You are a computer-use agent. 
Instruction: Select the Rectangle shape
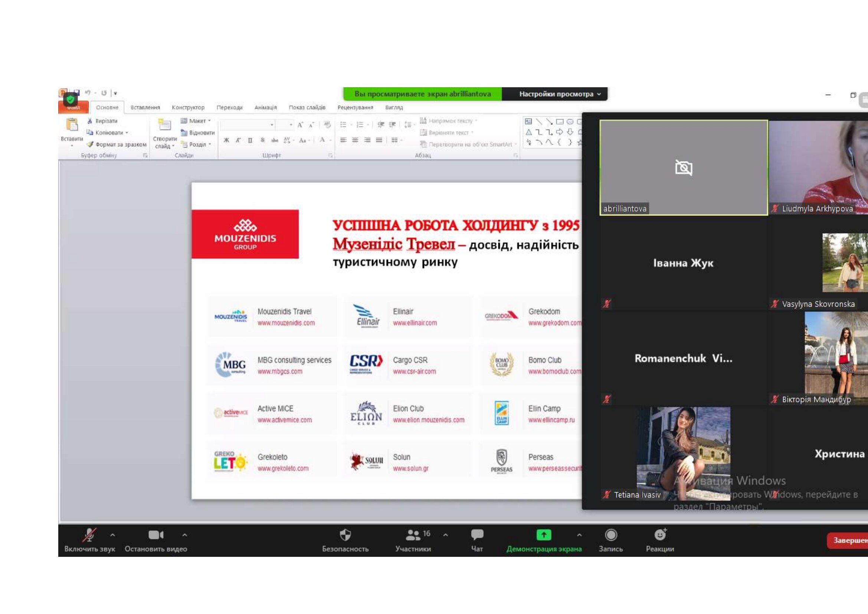click(x=560, y=122)
